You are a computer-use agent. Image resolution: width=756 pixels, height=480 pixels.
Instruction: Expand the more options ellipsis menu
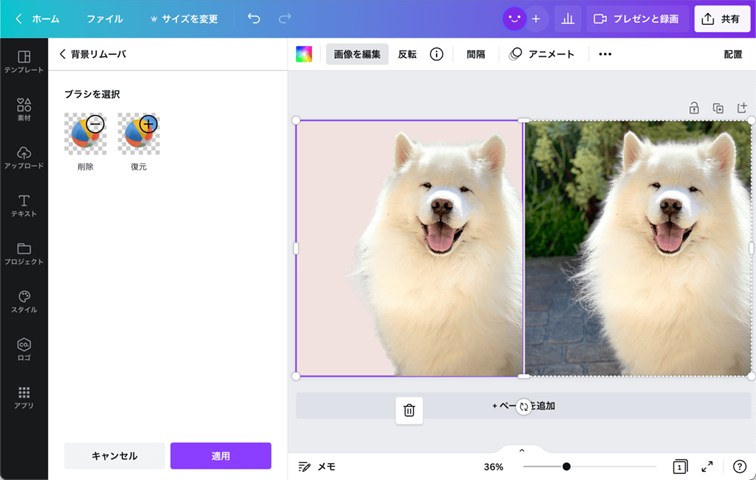click(605, 54)
